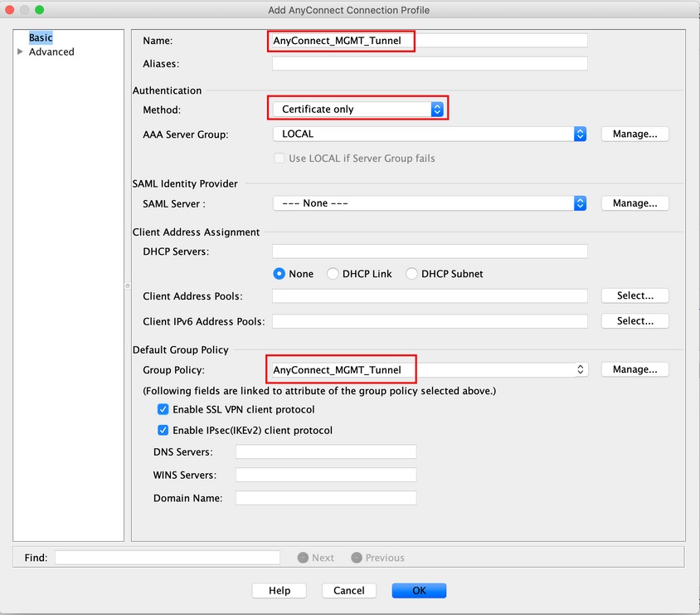Click inside the DNS Servers field
The height and width of the screenshot is (615, 700).
(x=326, y=451)
